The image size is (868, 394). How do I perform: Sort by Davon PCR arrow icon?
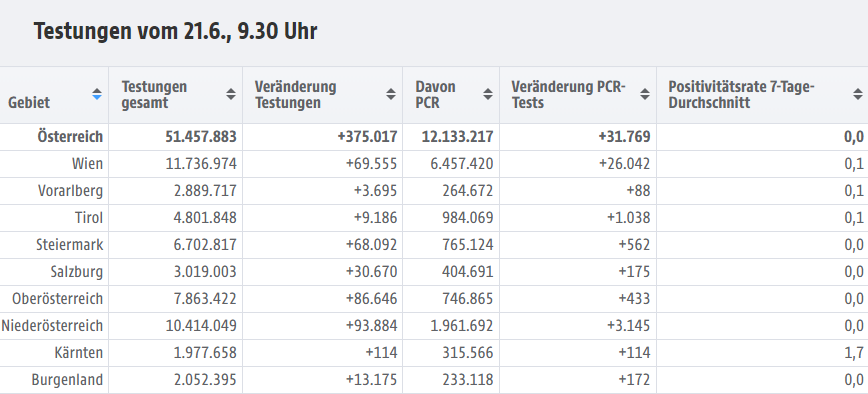(x=488, y=95)
